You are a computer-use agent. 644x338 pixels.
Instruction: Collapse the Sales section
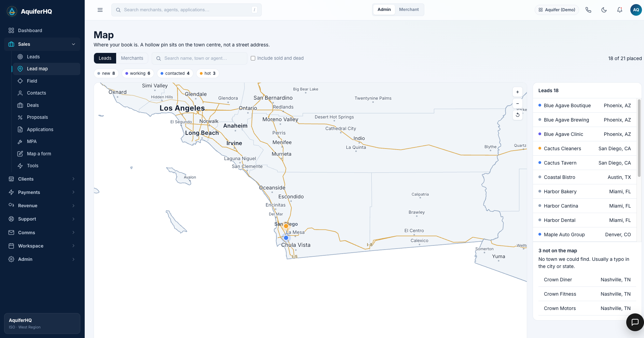point(42,44)
